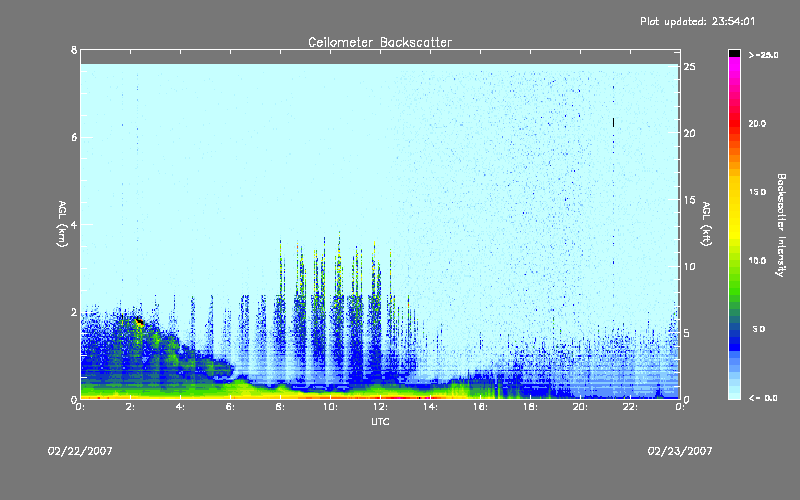Viewport: 800px width, 500px height.
Task: Click the 6 km tick label
Action: [x=74, y=137]
